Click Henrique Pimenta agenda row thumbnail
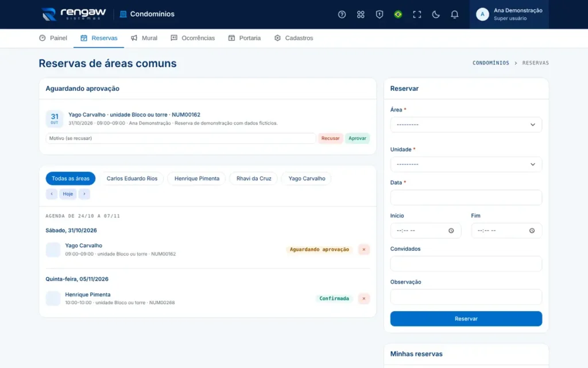This screenshot has height=368, width=588. (53, 298)
